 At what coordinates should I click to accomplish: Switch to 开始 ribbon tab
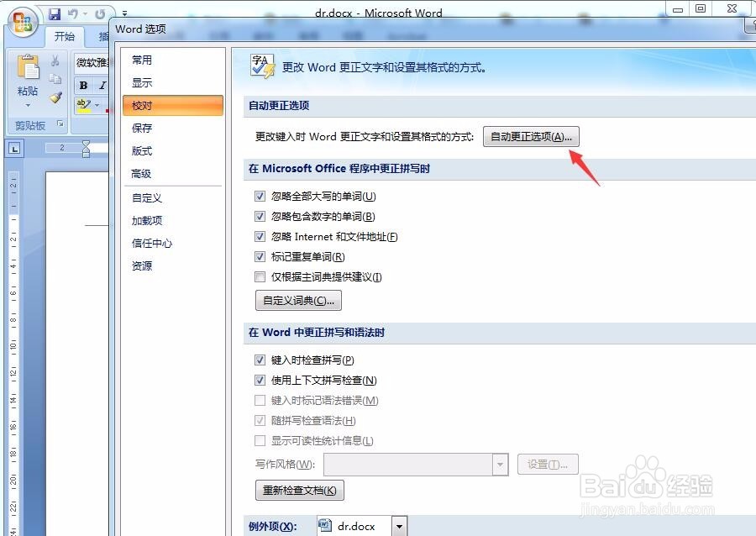tap(64, 36)
